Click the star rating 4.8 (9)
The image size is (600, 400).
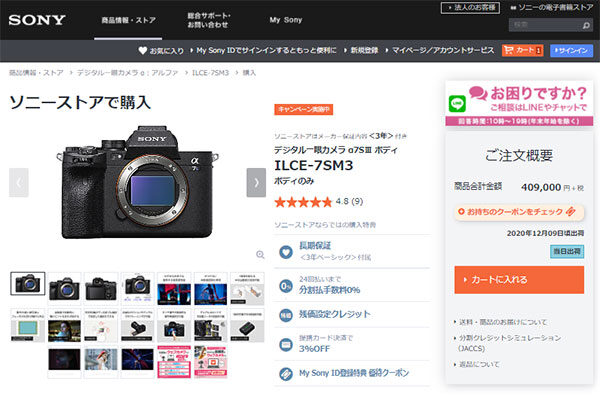[x=318, y=202]
